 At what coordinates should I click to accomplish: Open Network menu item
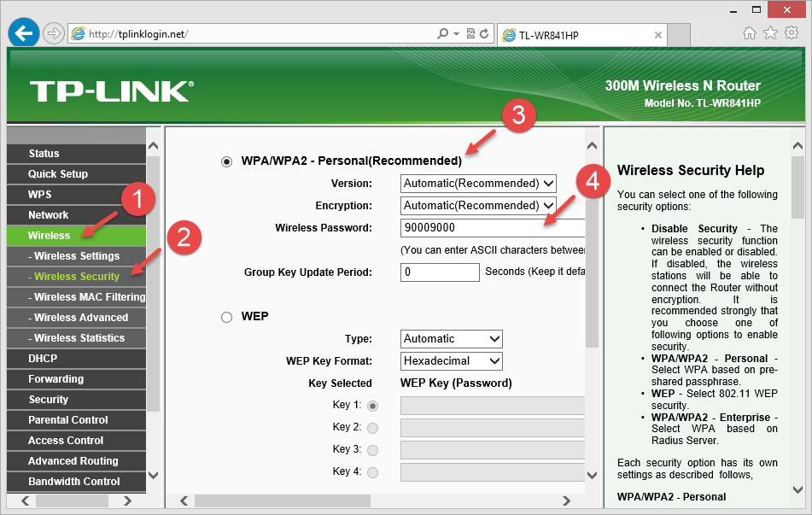click(x=77, y=215)
